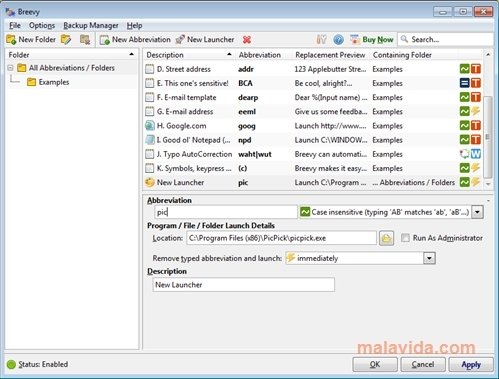Viewport: 499px width, 379px height.
Task: Click the blue help question icon
Action: coord(338,40)
